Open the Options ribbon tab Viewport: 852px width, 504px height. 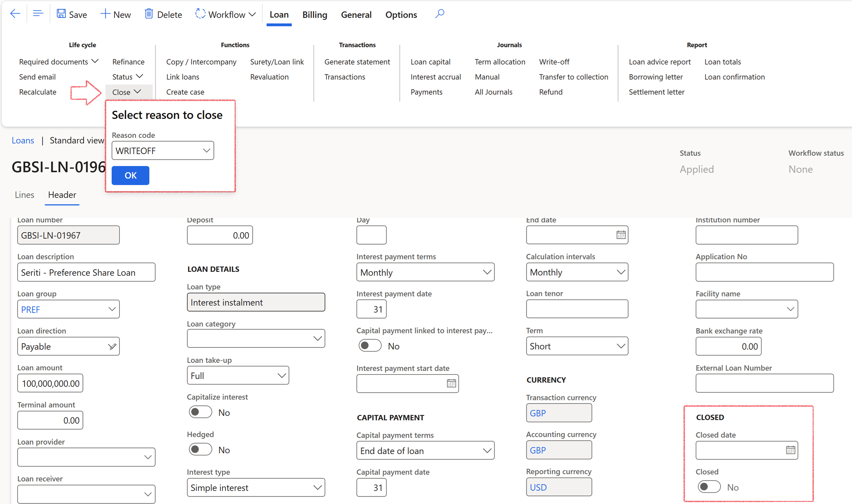coord(401,14)
